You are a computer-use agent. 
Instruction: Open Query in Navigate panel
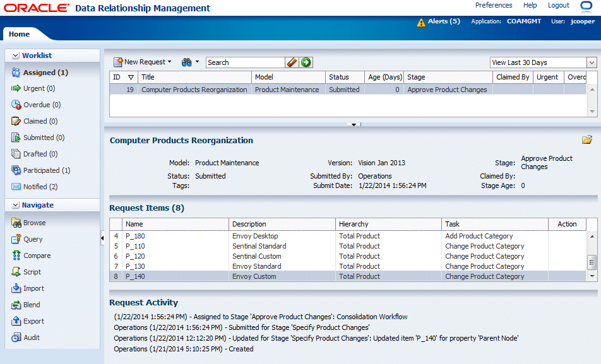(33, 239)
